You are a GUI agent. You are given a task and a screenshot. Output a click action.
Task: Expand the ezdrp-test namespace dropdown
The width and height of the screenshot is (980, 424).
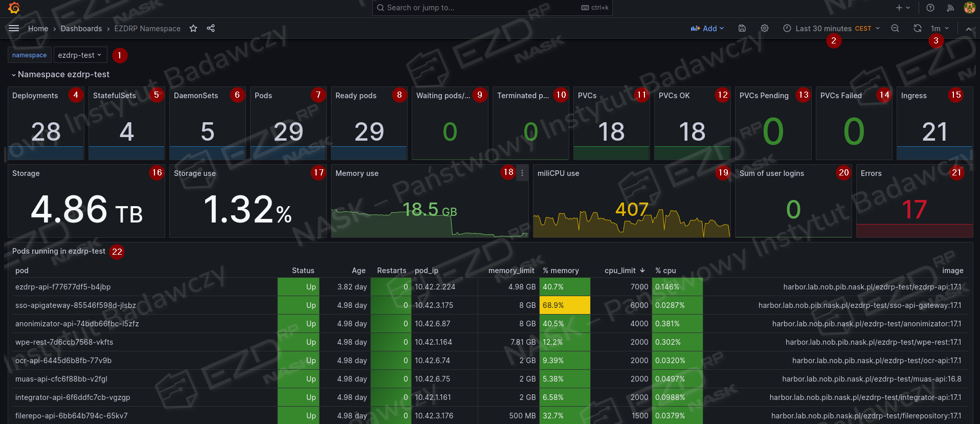[x=79, y=55]
